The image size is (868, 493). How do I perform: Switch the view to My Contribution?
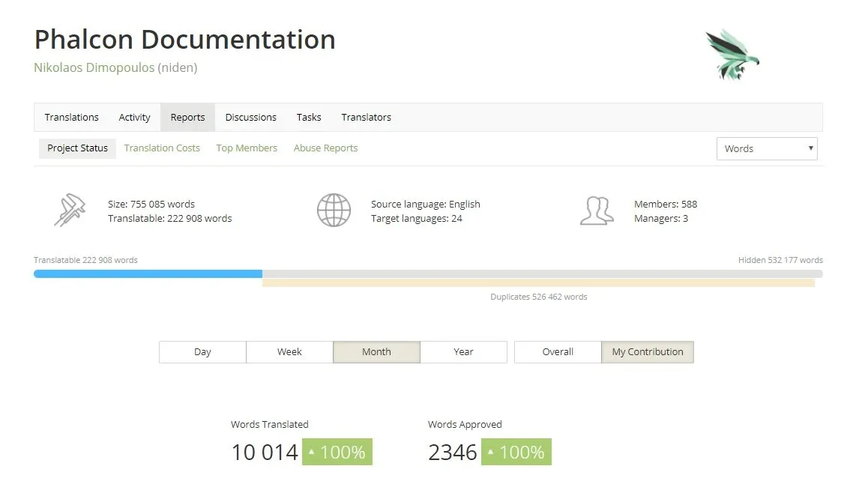tap(648, 352)
